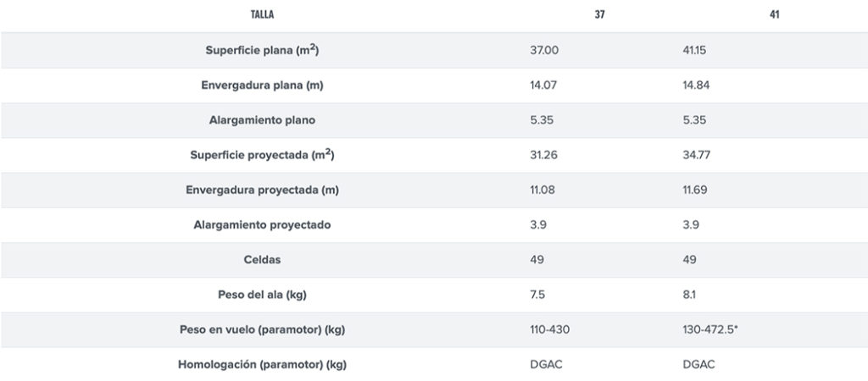This screenshot has height=381, width=868.
Task: Select the Alargamiento plano label
Action: (262, 120)
